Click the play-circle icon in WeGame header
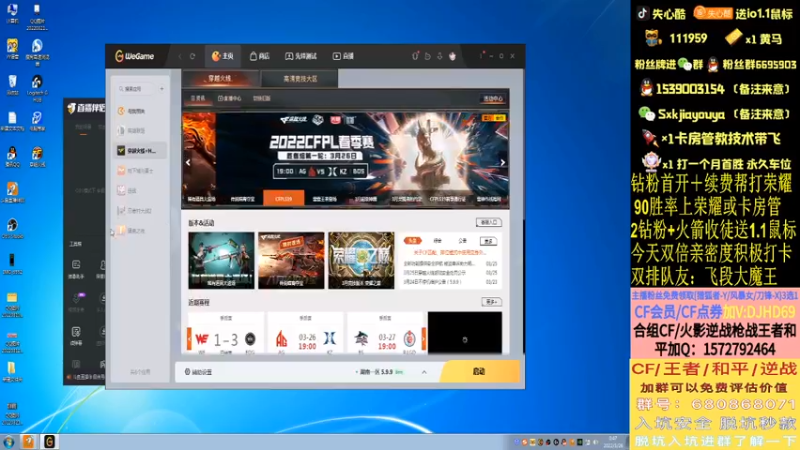 coord(428,56)
